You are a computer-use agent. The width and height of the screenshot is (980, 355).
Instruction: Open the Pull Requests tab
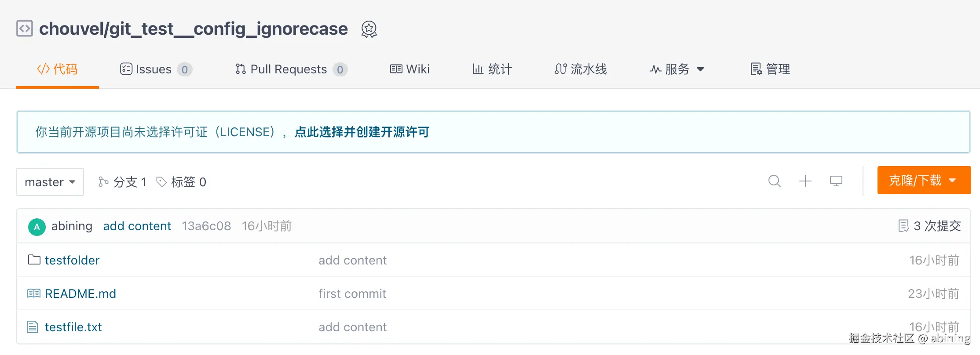click(291, 69)
